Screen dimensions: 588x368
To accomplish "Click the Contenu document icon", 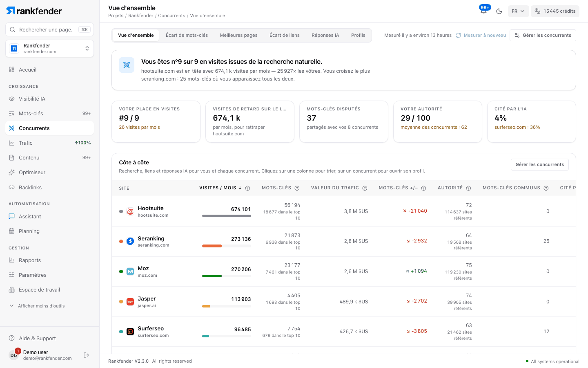I will 12,157.
